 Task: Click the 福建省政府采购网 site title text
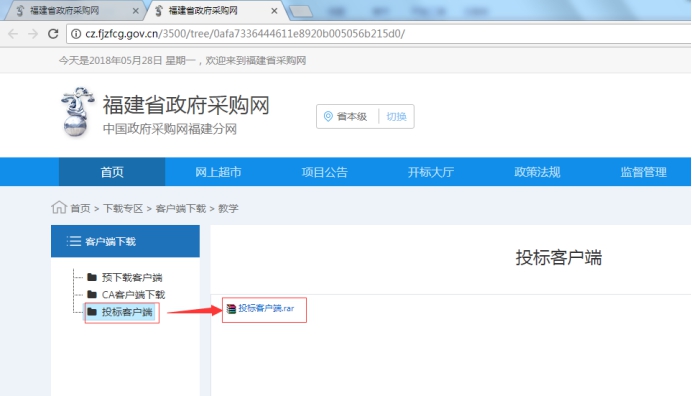click(186, 105)
